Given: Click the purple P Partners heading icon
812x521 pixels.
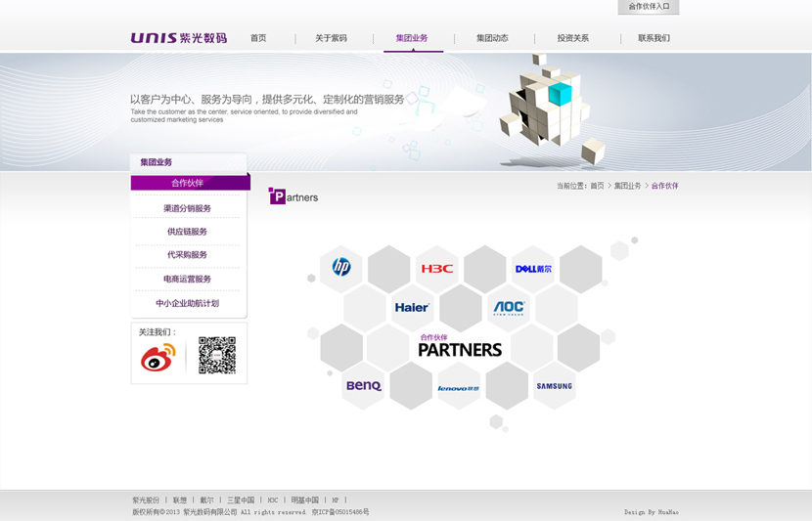Looking at the screenshot, I should point(277,195).
